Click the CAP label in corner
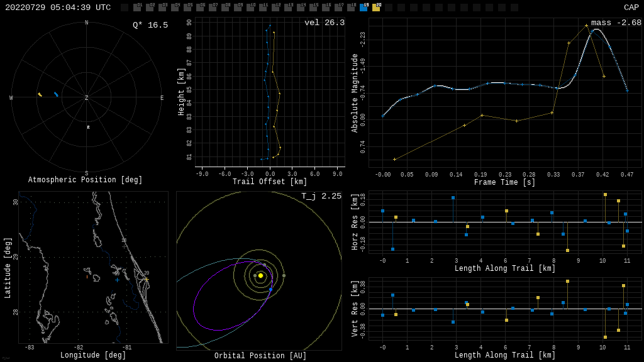644x362 pixels. [631, 8]
